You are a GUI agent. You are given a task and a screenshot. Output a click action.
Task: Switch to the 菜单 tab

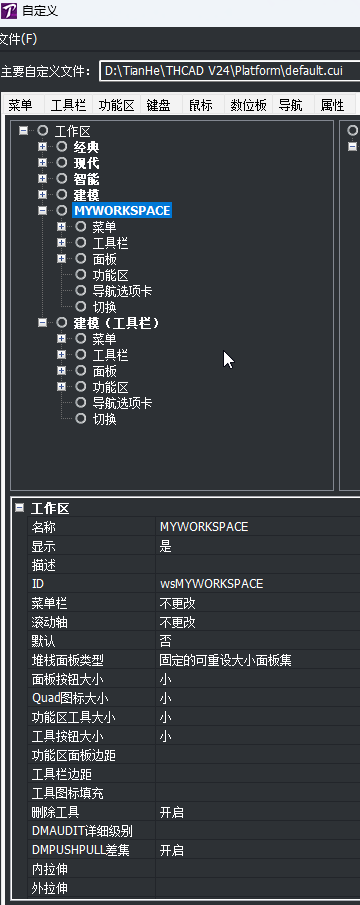coord(20,105)
